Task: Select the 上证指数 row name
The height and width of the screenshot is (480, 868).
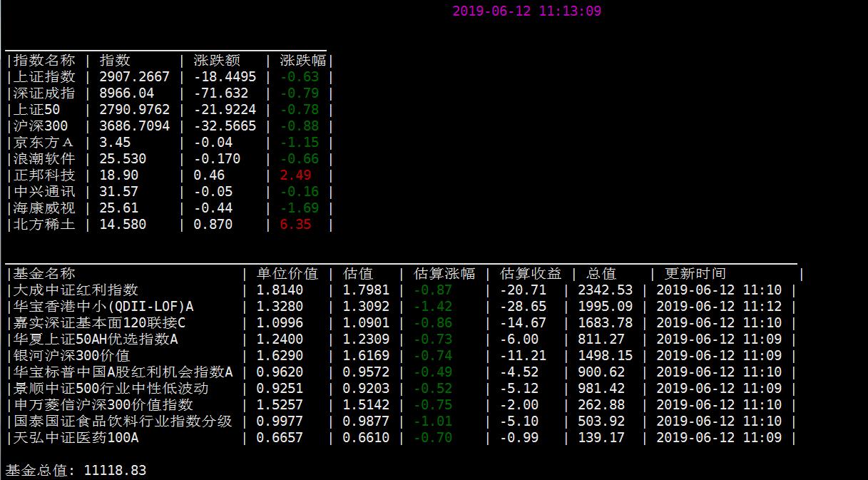Action: point(44,77)
